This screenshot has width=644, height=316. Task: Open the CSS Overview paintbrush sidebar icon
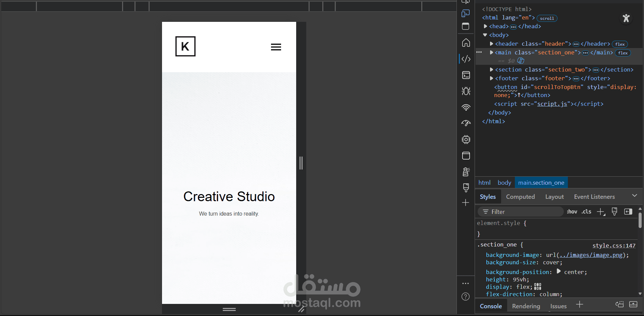pyautogui.click(x=466, y=188)
